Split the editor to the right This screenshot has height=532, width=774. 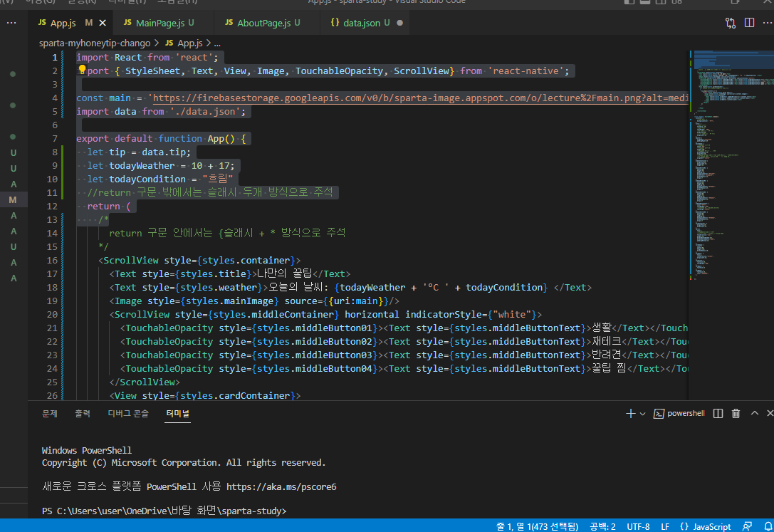749,23
